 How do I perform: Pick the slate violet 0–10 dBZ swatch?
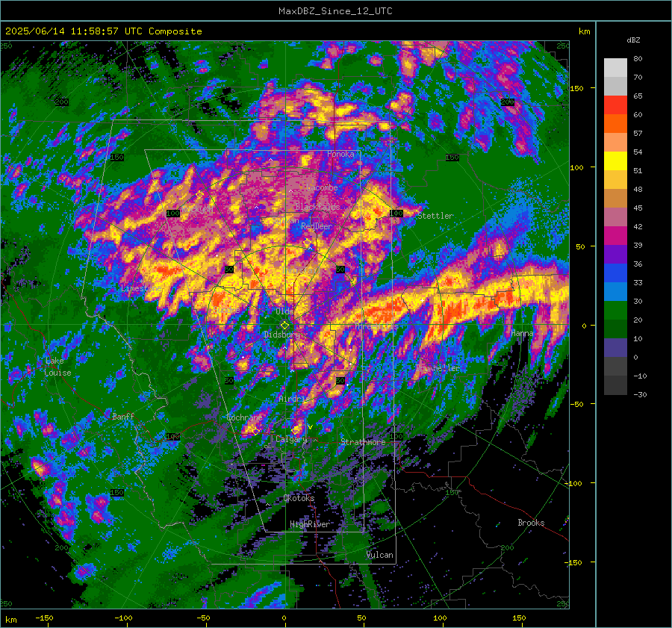(615, 348)
